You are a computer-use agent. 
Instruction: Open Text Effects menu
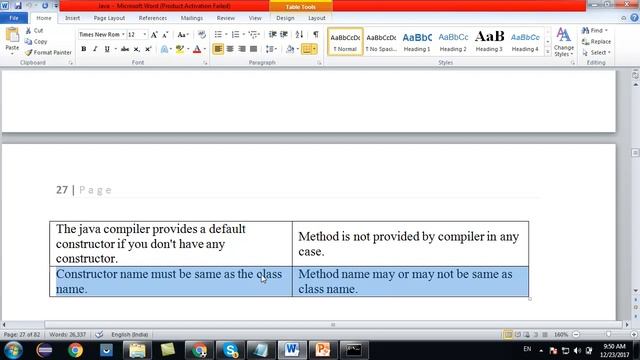(x=165, y=49)
